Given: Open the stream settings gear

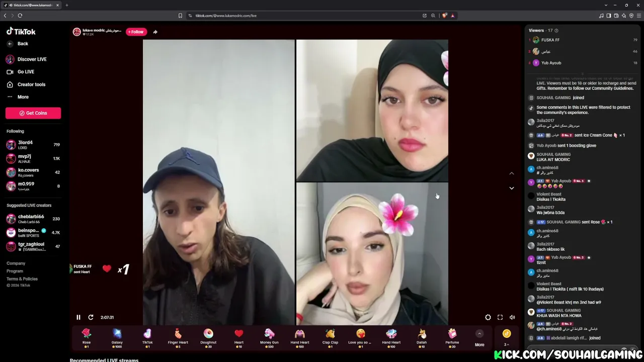Looking at the screenshot, I should [488, 317].
